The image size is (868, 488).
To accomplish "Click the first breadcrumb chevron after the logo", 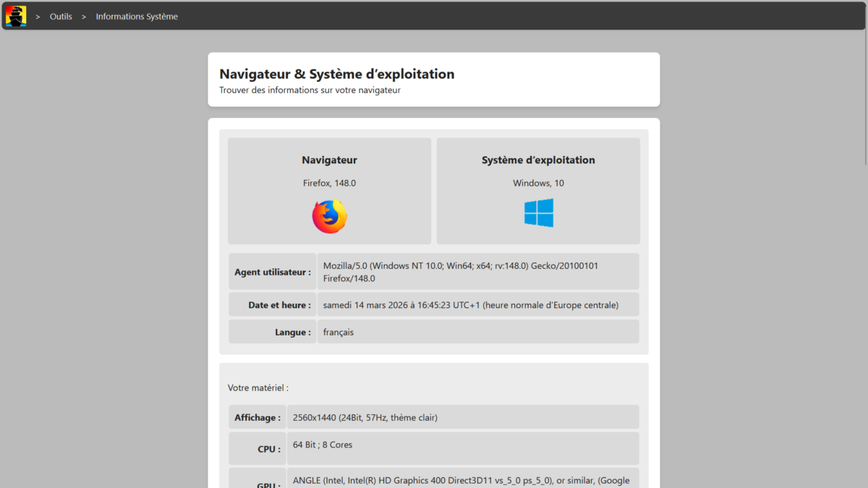I will [38, 17].
